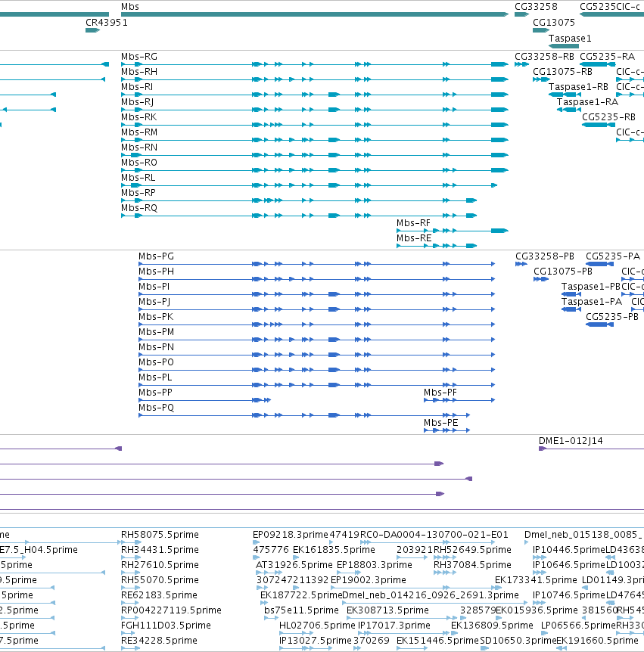This screenshot has width=644, height=652.
Task: Select EST RP004227119.5prime
Action: click(x=171, y=610)
